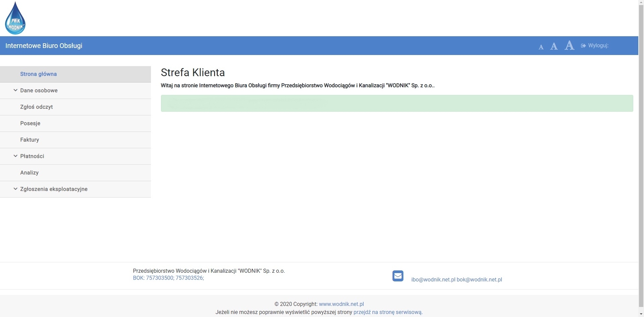Open Strona główna menu item
The width and height of the screenshot is (644, 317).
coord(38,74)
